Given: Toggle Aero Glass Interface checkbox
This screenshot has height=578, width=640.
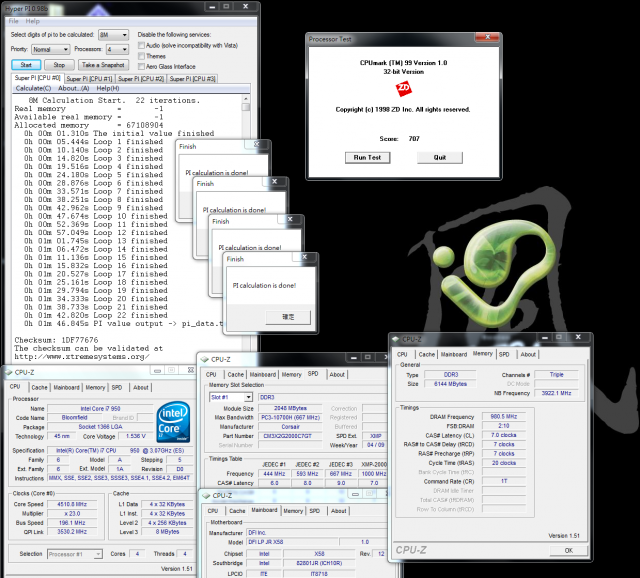Looking at the screenshot, I should pos(141,67).
